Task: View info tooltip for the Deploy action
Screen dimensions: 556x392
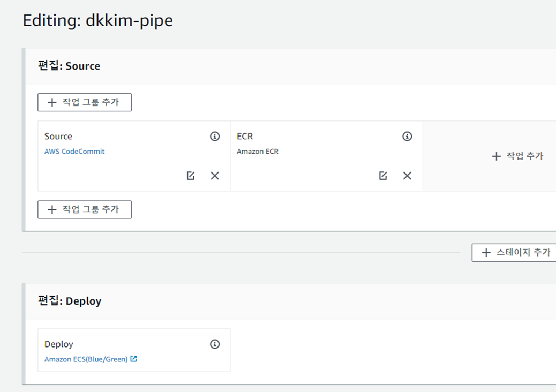Action: (215, 344)
